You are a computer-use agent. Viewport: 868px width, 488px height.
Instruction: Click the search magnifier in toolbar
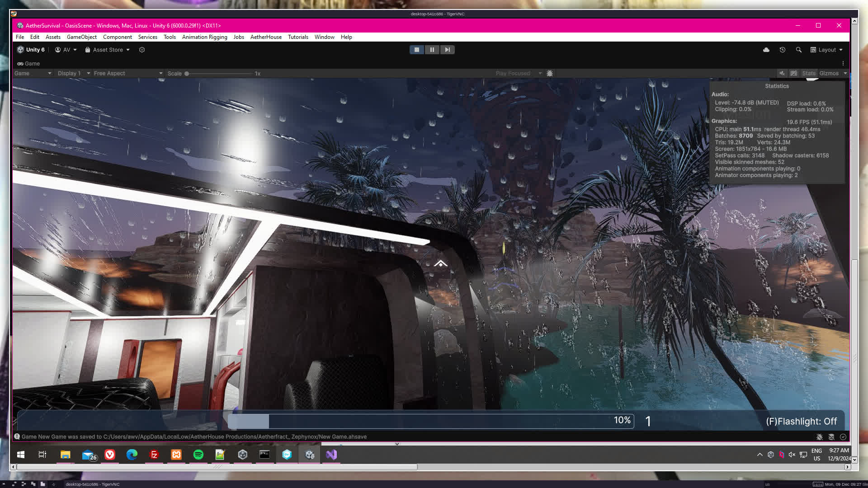pyautogui.click(x=798, y=50)
